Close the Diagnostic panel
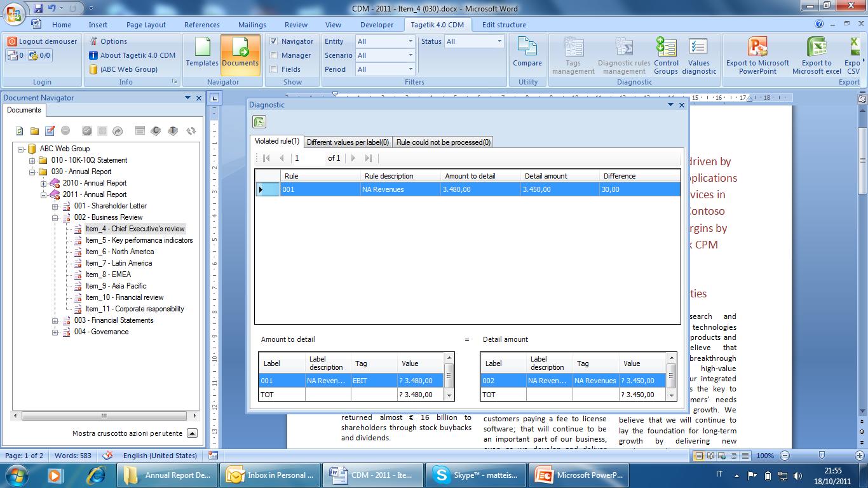The width and height of the screenshot is (868, 488). click(682, 105)
